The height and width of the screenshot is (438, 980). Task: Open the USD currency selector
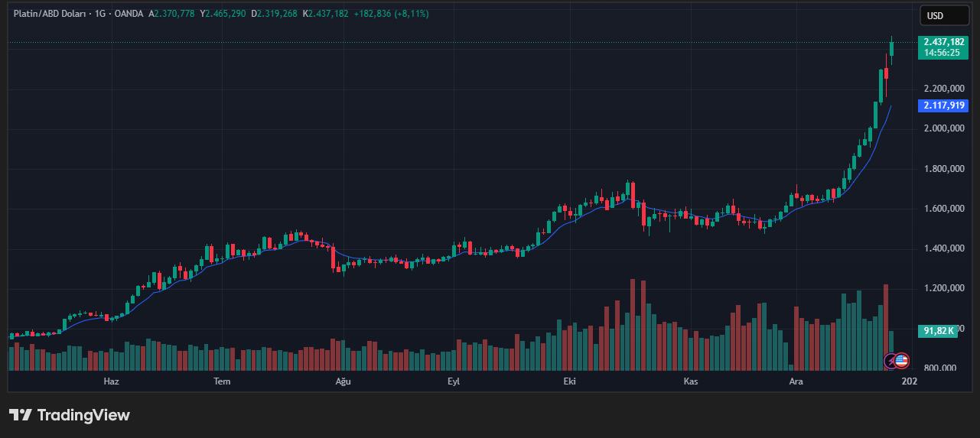tap(938, 15)
